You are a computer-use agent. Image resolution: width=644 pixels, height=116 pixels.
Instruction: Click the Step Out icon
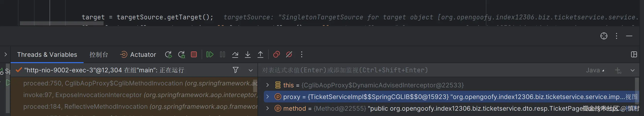click(260, 55)
